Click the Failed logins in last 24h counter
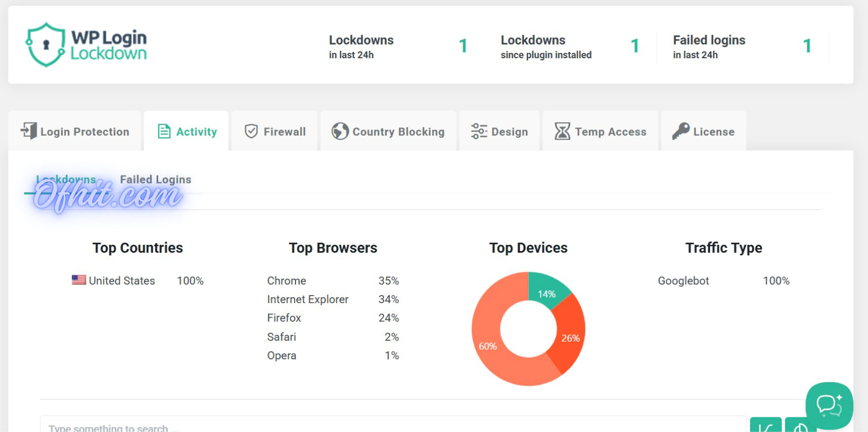 point(807,46)
